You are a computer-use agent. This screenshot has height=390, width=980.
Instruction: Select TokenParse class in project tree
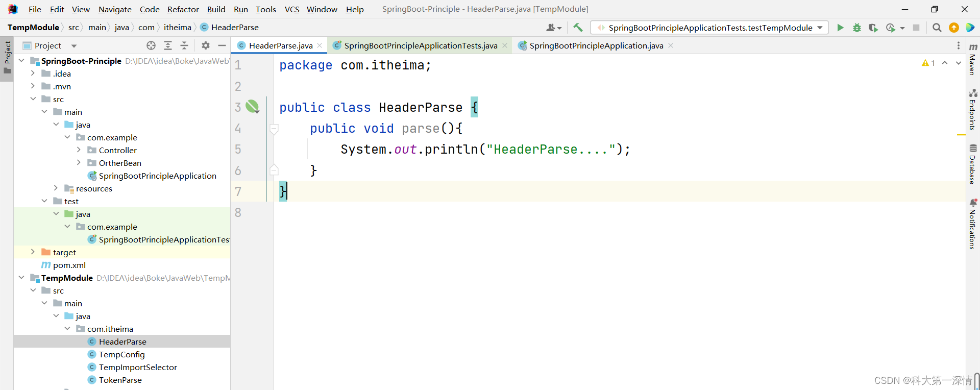pos(120,380)
